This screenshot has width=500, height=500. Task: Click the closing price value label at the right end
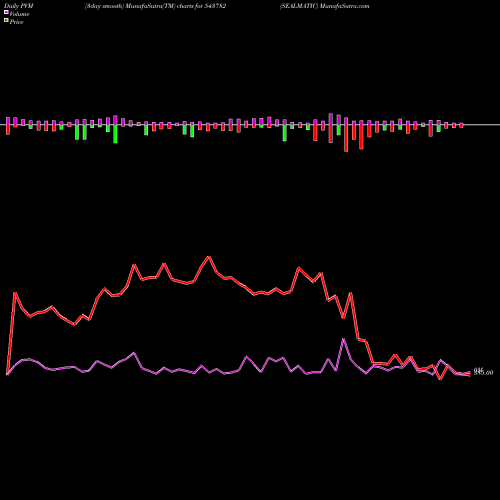point(483,373)
